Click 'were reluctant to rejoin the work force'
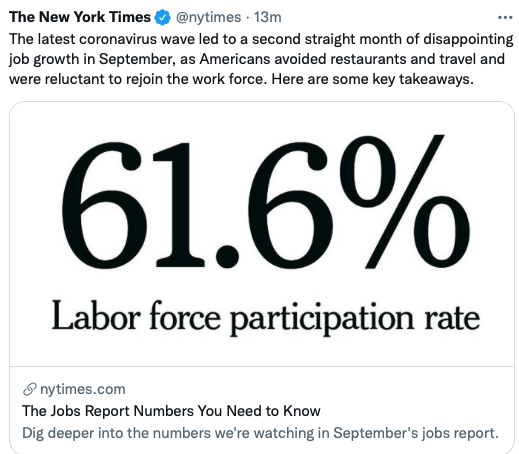Image resolution: width=519 pixels, height=454 pixels. (x=138, y=79)
